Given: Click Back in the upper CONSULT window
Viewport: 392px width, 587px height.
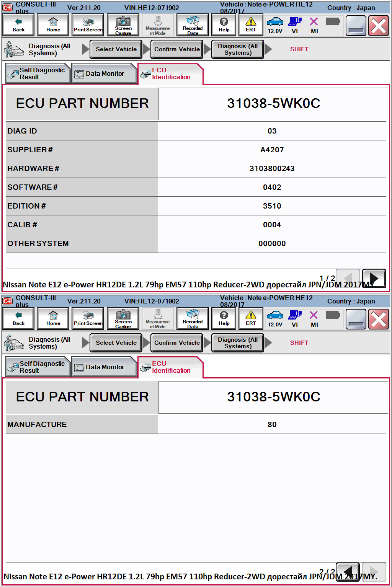Looking at the screenshot, I should pyautogui.click(x=18, y=25).
